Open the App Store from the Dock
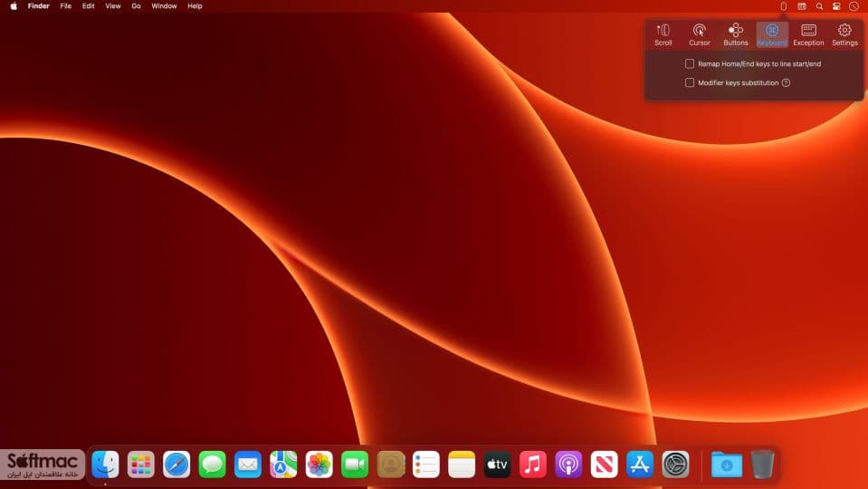This screenshot has height=489, width=868. [640, 464]
